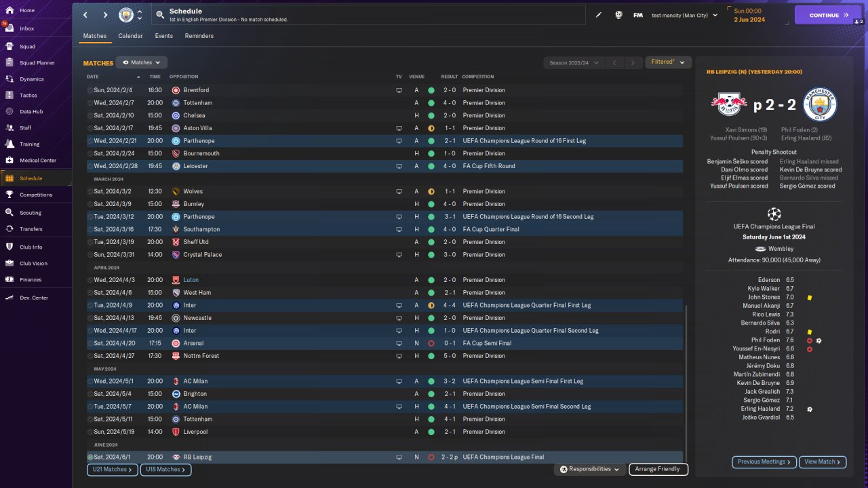Open the Squad Planner clipboard icon
This screenshot has height=488, width=868.
click(x=10, y=63)
